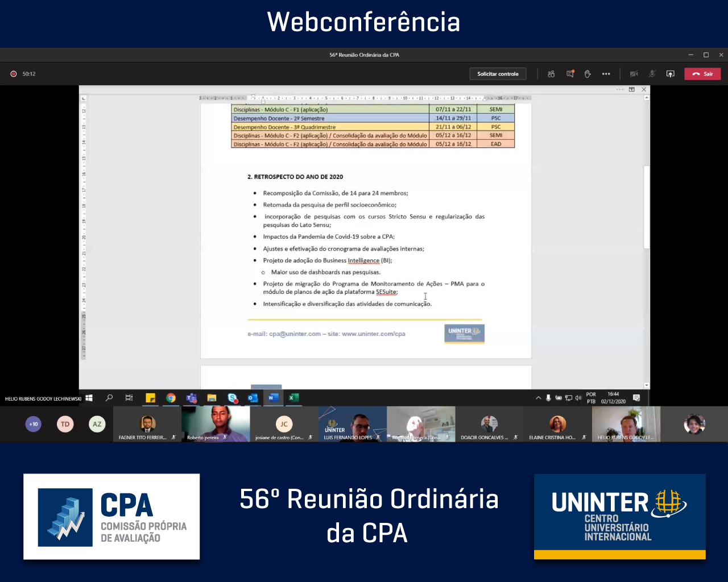Select Roberto pereira's video thumbnail

point(216,423)
